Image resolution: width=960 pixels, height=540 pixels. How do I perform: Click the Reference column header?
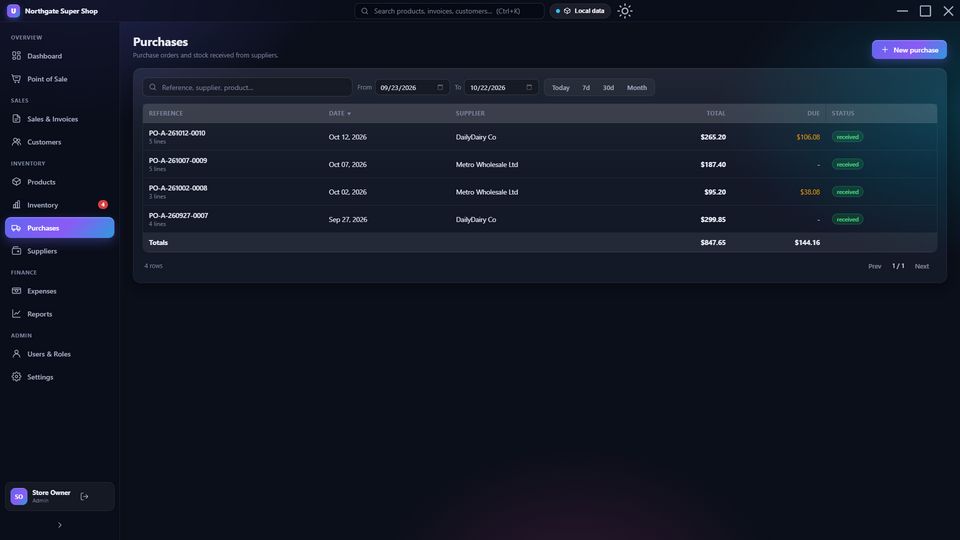(166, 113)
